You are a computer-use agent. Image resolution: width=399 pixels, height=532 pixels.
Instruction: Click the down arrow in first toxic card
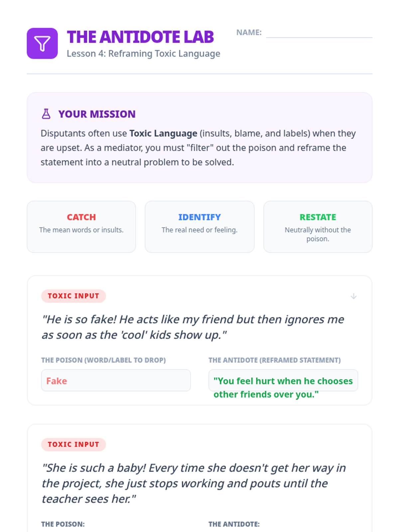click(353, 296)
